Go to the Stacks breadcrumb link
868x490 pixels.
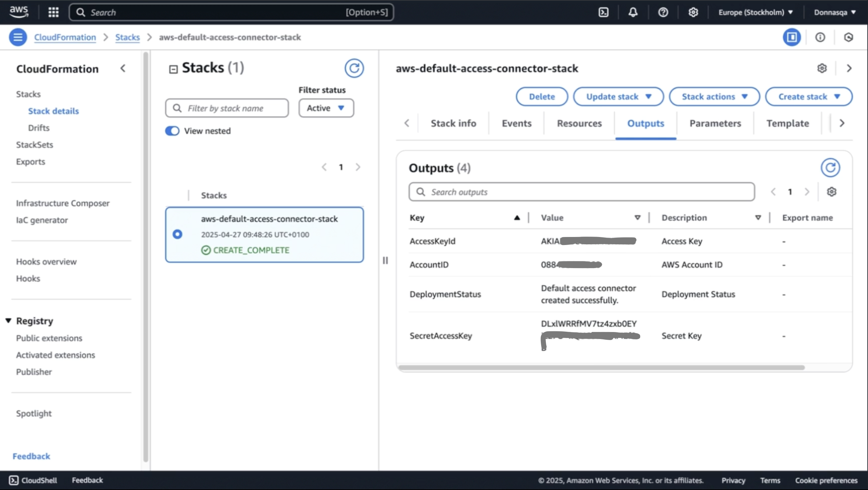pyautogui.click(x=127, y=37)
